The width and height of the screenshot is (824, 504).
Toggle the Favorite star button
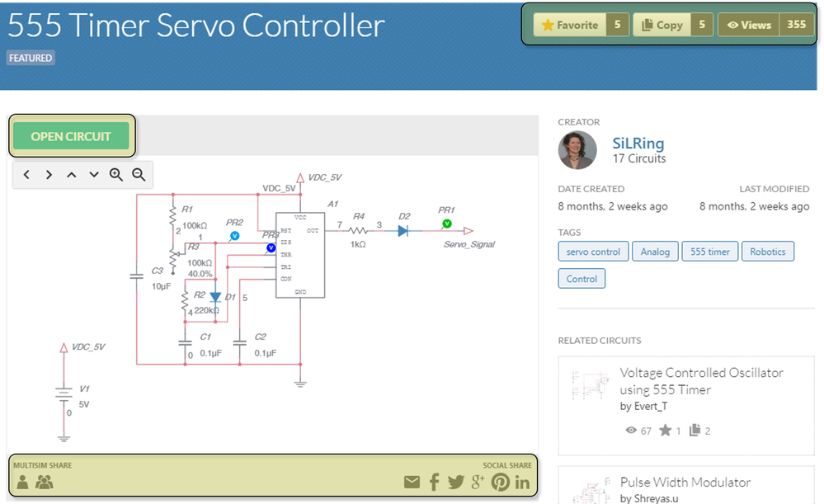[570, 25]
